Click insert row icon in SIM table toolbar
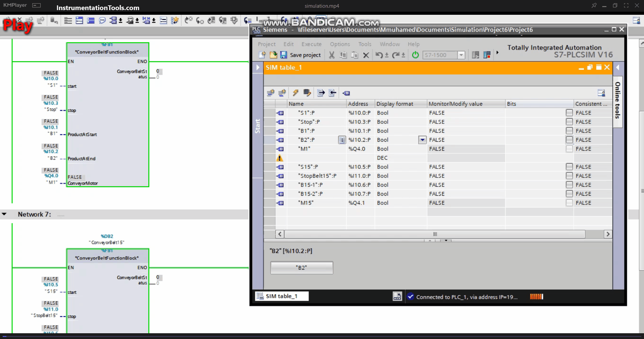Screen dimensions: 644x339 271,93
